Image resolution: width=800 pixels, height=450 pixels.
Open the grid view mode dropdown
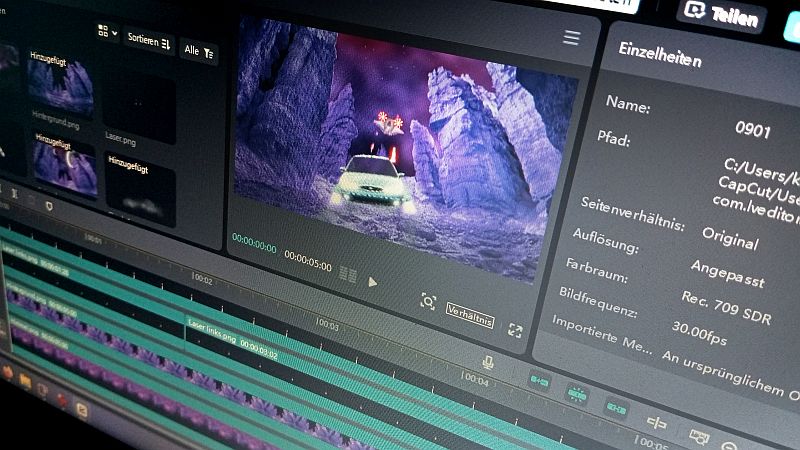tap(107, 32)
